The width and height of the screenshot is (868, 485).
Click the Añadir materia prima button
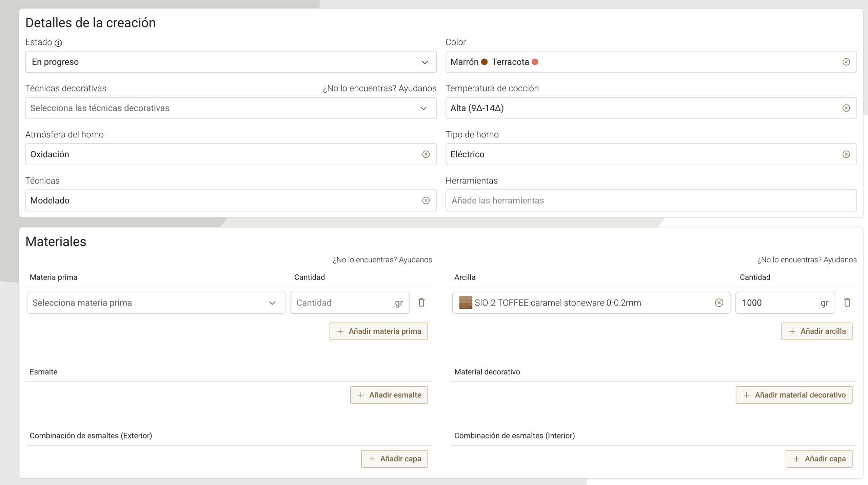pos(378,331)
